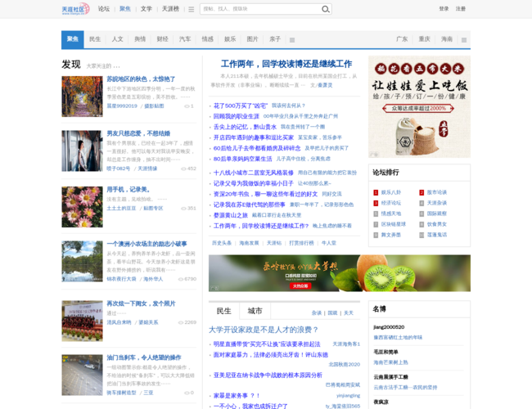
Task: Open the woman by train thumbnail
Action: pyautogui.click(x=82, y=151)
